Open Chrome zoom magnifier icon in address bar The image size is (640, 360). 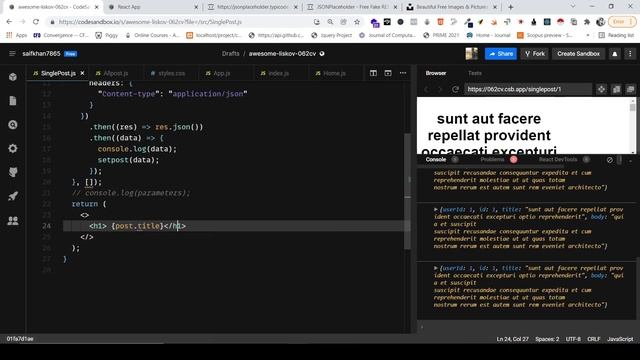(330, 22)
